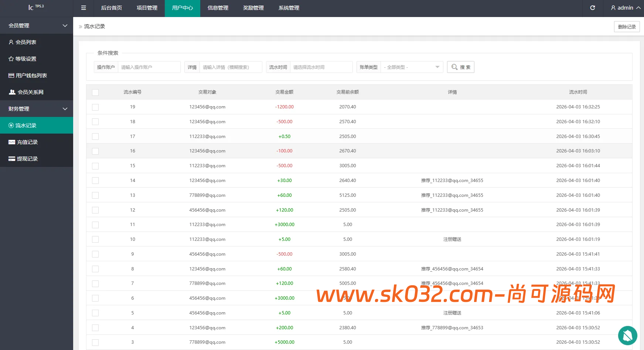This screenshot has width=644, height=350.
Task: Click 推荐_778899@qq.com_34653 detail text
Action: (x=452, y=328)
